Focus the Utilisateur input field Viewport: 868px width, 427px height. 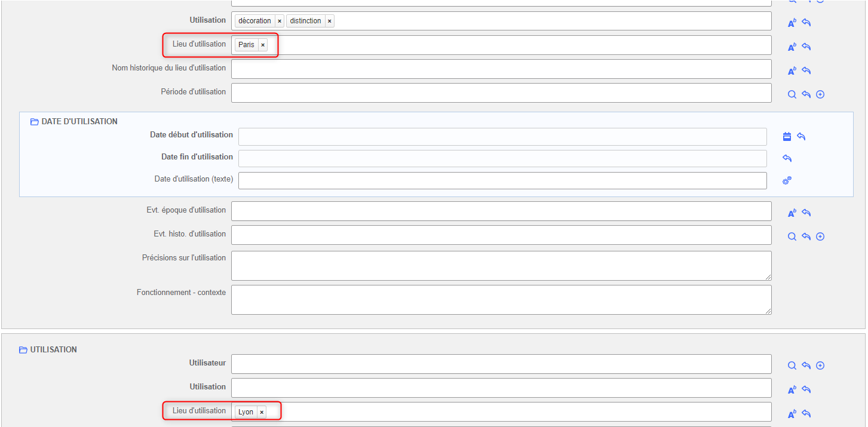[x=501, y=364]
